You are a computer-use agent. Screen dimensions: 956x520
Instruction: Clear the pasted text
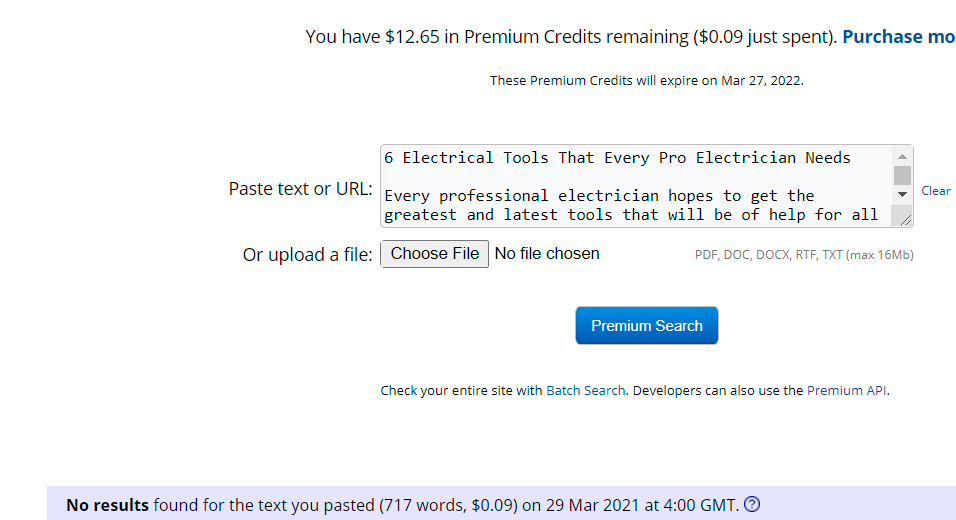tap(935, 191)
